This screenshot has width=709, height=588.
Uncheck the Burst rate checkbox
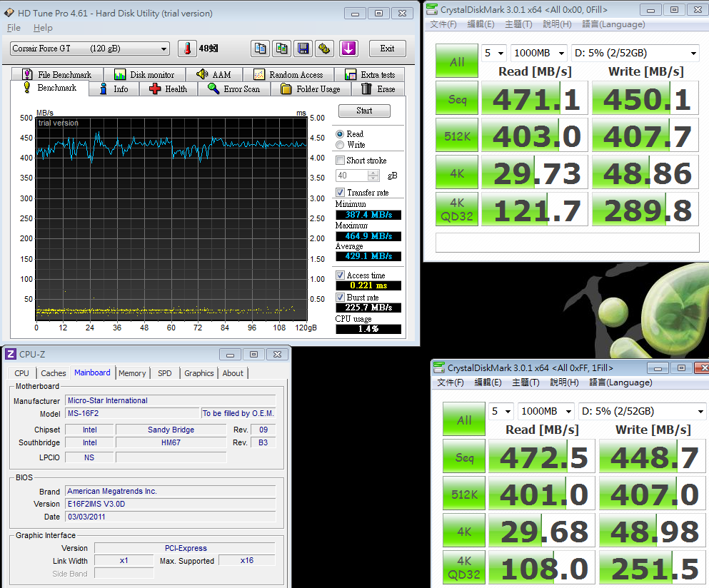coord(341,298)
